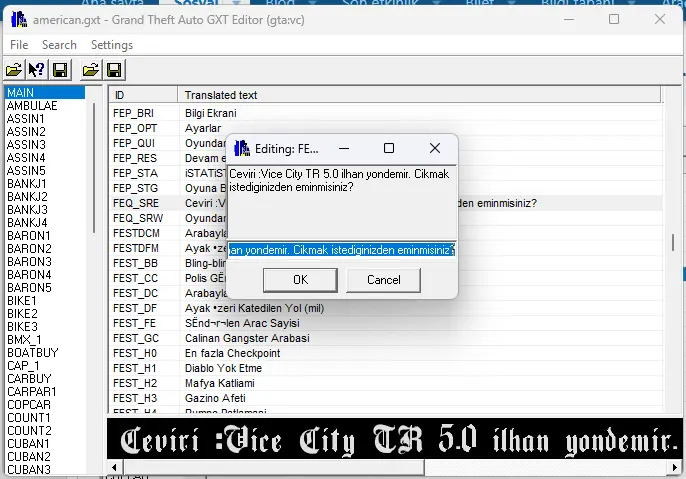Select the FEP_OPT row 'Ayarlar'

tap(385, 128)
